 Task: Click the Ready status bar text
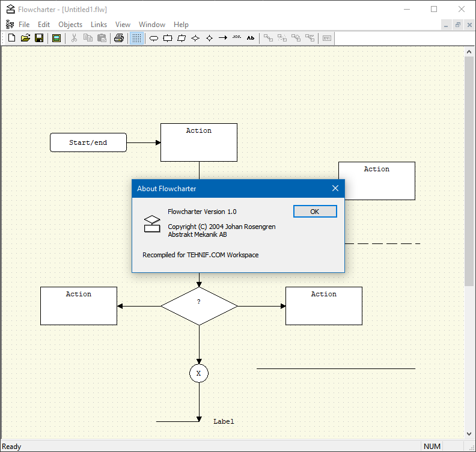[x=11, y=446]
